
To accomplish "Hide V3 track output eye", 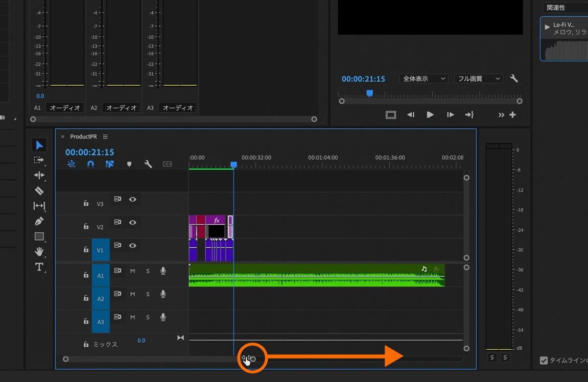I will (132, 200).
